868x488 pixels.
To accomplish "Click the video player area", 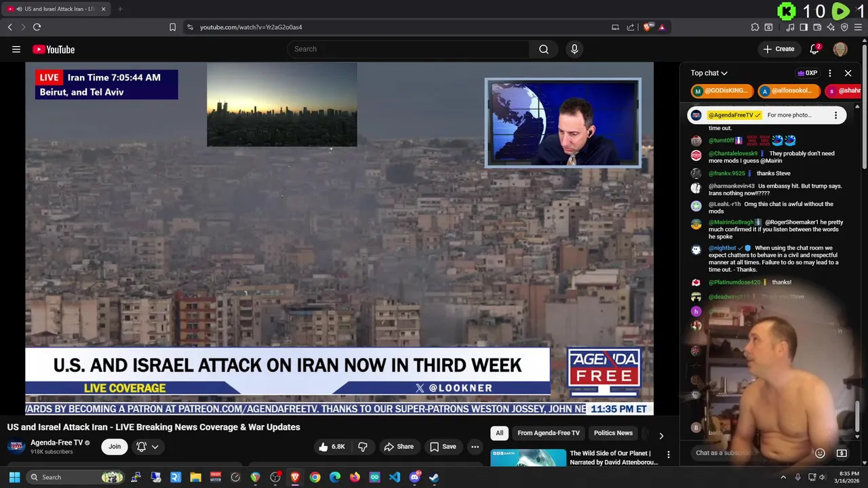I will pos(339,239).
